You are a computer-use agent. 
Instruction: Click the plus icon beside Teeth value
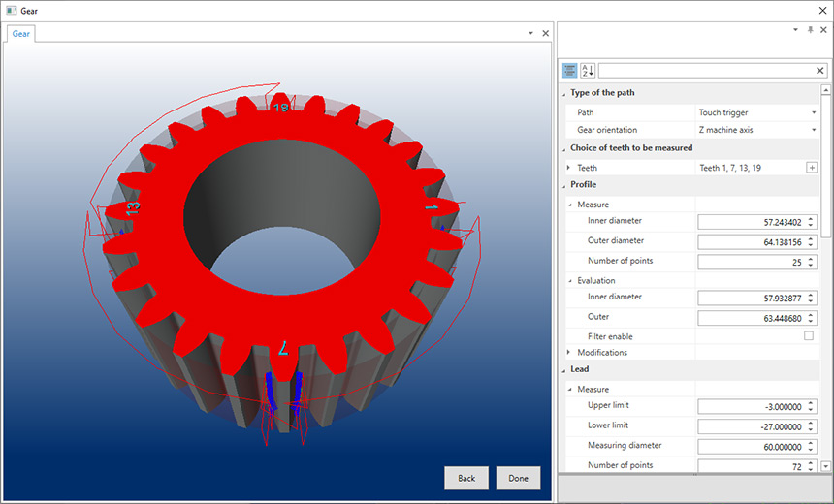pos(811,168)
